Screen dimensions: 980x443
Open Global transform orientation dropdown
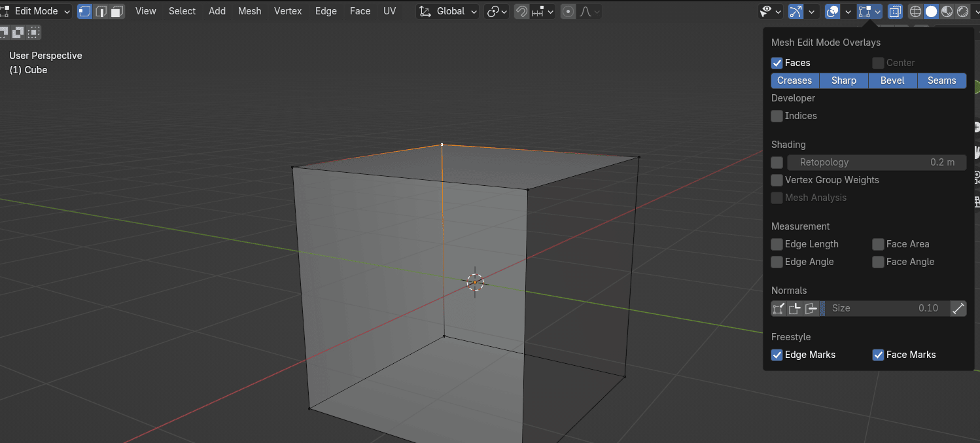pyautogui.click(x=448, y=11)
